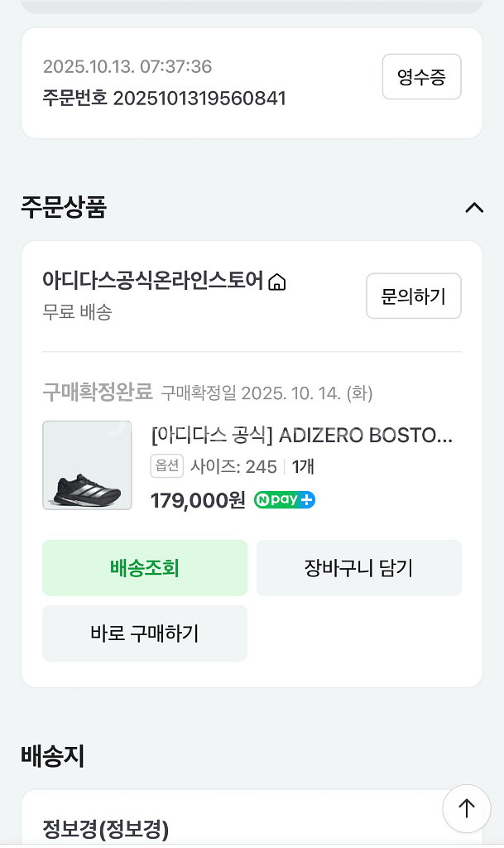Click the Npay plus badge
504x848 pixels.
tap(285, 500)
